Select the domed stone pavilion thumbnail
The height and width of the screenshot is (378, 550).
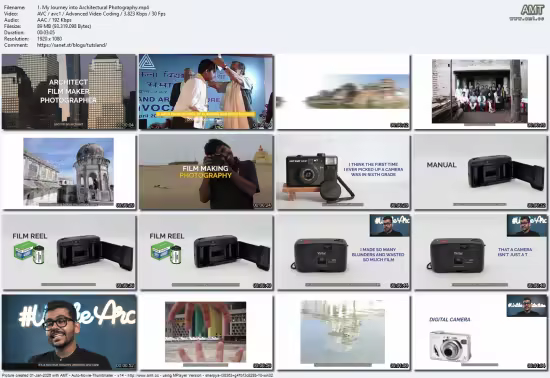click(69, 172)
